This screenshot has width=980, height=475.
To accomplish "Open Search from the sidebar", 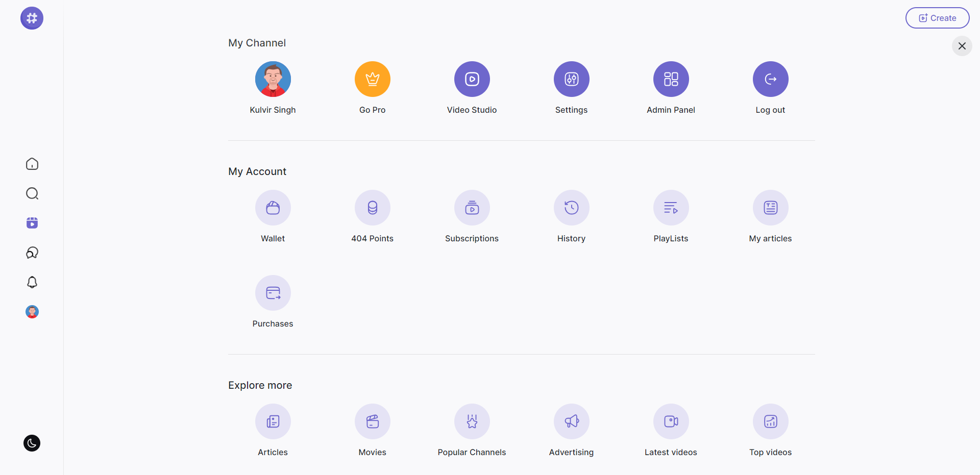I will [32, 193].
